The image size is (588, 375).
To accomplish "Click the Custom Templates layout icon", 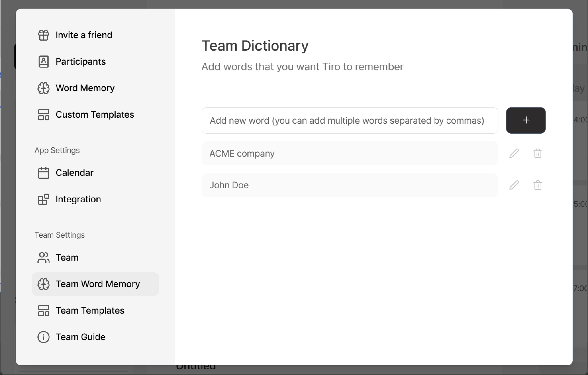I will [x=43, y=114].
